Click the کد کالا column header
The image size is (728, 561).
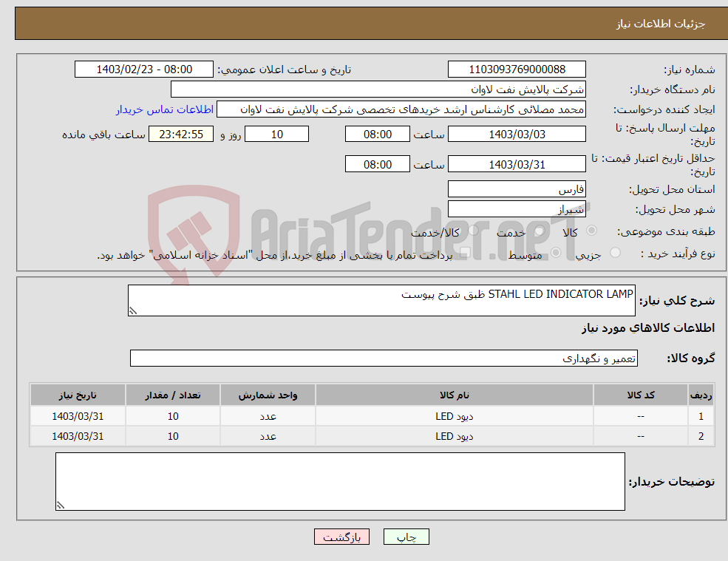click(641, 395)
